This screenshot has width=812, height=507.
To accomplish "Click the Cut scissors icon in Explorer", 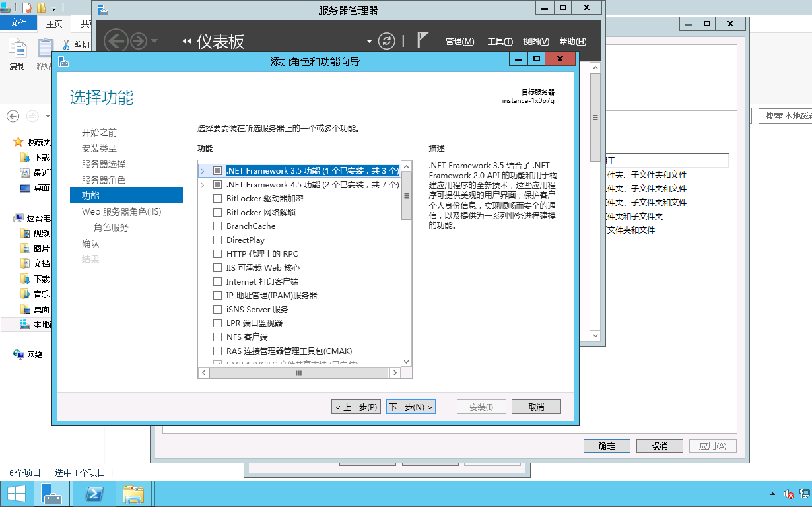I will pos(67,45).
